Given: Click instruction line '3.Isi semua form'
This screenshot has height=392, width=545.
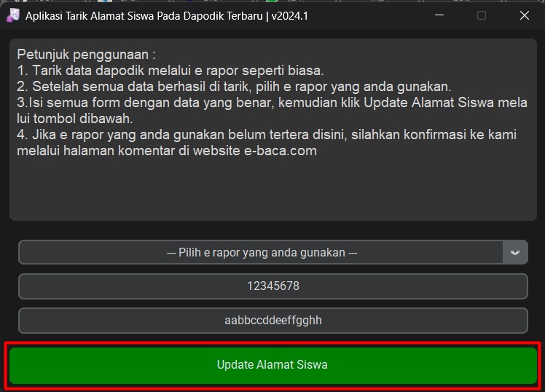Looking at the screenshot, I should (272, 111).
